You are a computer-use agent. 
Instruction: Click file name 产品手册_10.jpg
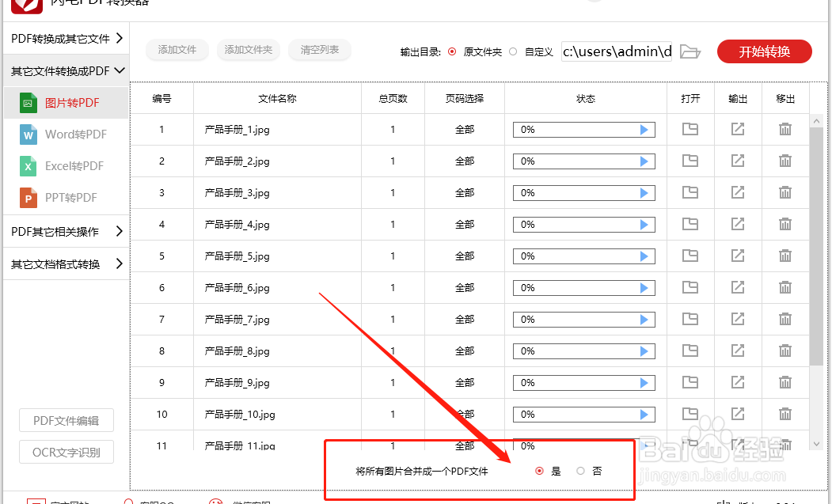[240, 415]
